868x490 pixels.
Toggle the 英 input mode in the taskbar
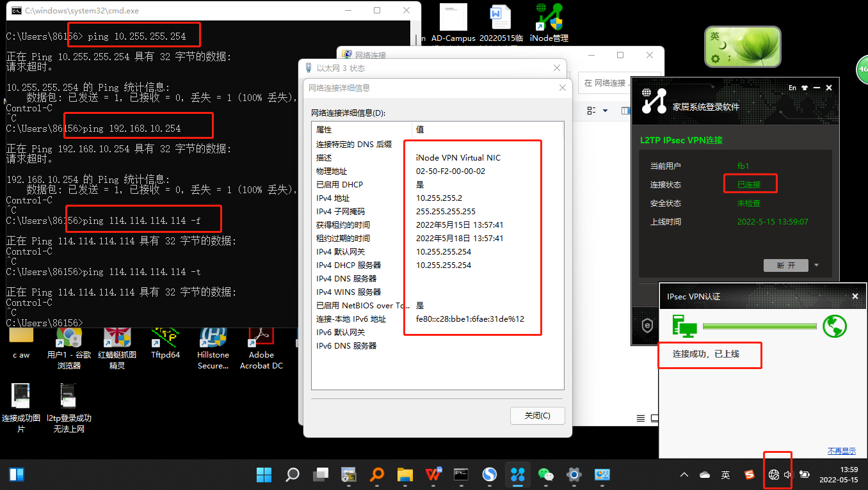click(725, 475)
